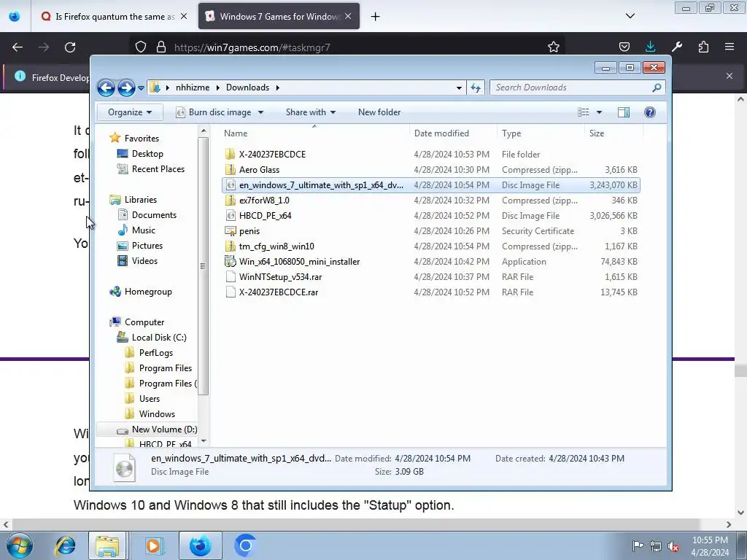Go forward in Explorer Downloads window
The height and width of the screenshot is (560, 747).
pos(126,87)
